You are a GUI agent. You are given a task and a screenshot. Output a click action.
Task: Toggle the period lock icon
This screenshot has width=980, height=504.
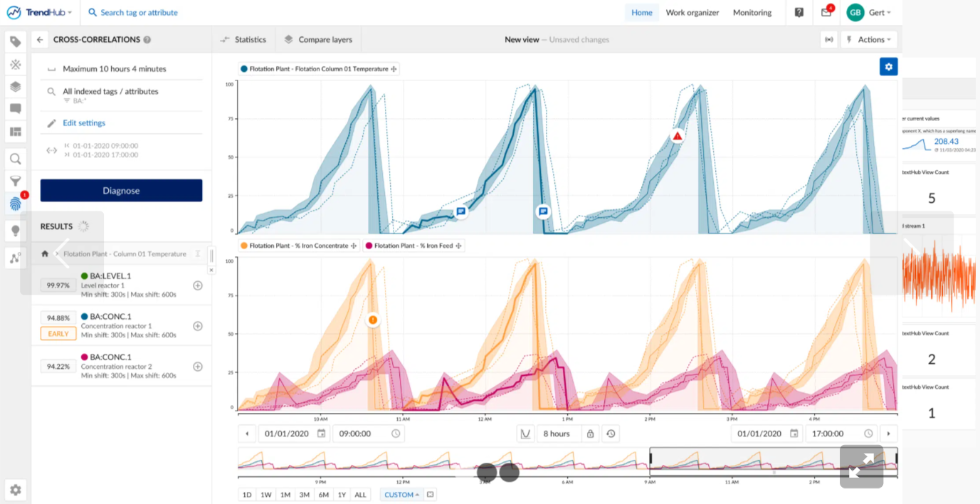tap(590, 434)
